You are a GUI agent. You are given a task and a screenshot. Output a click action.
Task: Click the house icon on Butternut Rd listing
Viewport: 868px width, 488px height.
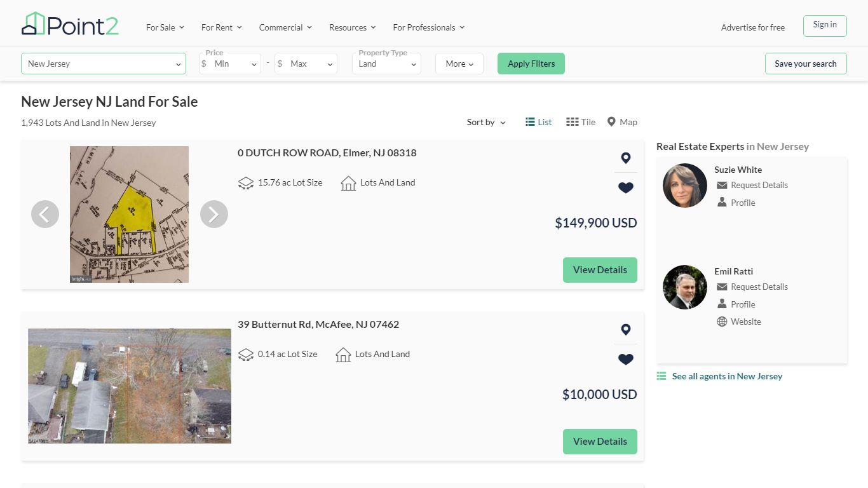pos(343,355)
